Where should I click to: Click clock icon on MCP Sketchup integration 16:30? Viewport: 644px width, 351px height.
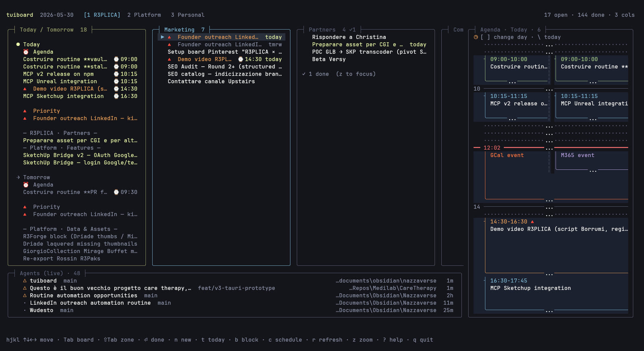(x=116, y=96)
